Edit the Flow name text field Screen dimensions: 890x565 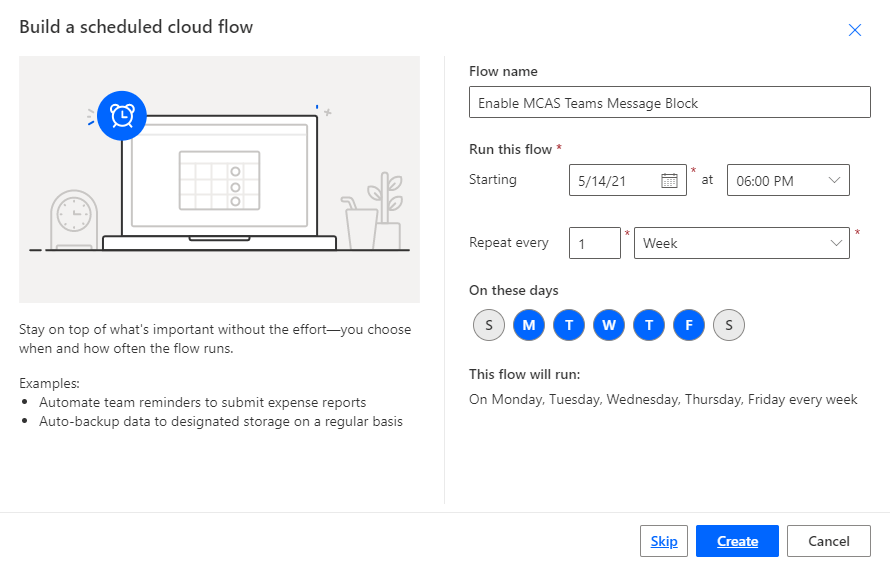click(669, 103)
